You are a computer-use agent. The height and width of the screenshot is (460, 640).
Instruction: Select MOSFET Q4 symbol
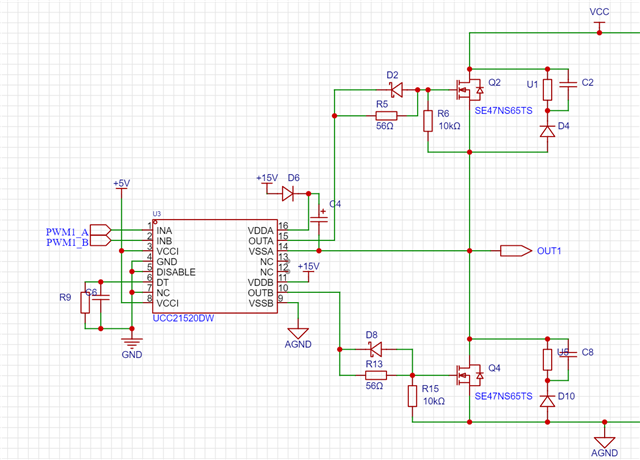click(470, 376)
